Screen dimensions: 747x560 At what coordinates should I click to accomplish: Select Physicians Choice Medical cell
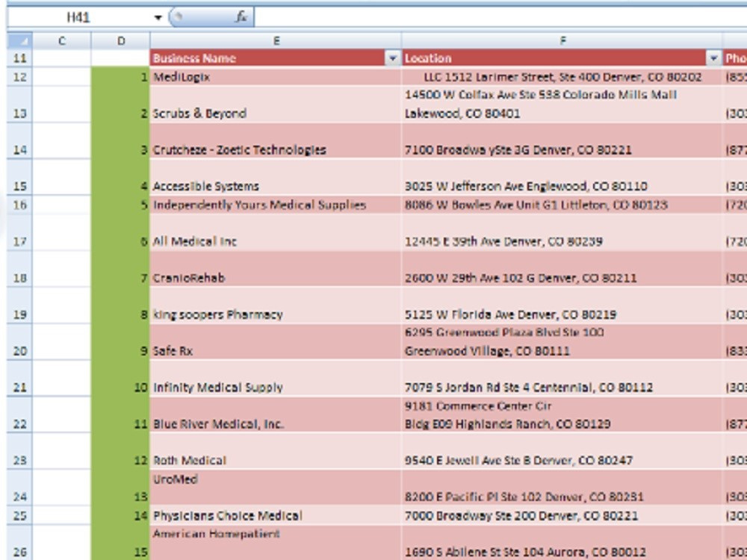point(276,516)
